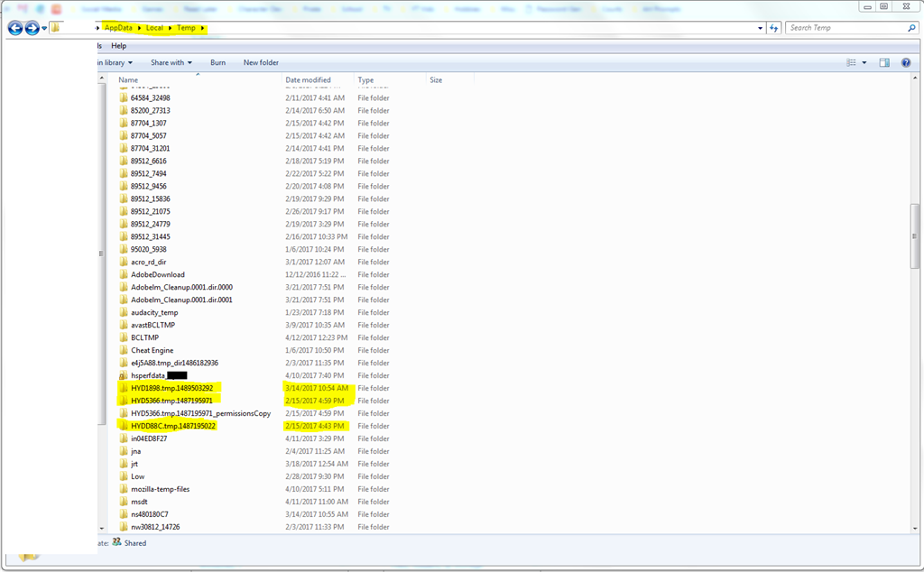Navigate forward with the forward arrow

pos(31,28)
